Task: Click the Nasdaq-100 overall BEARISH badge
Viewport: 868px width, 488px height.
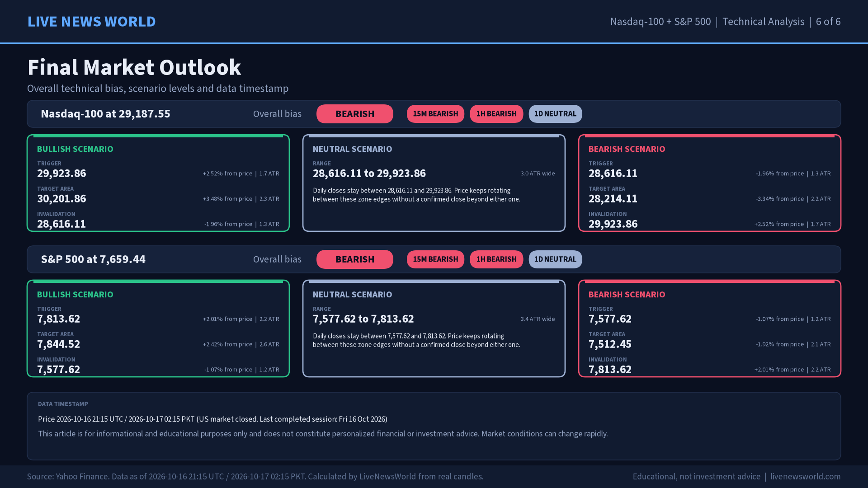Action: (x=355, y=114)
